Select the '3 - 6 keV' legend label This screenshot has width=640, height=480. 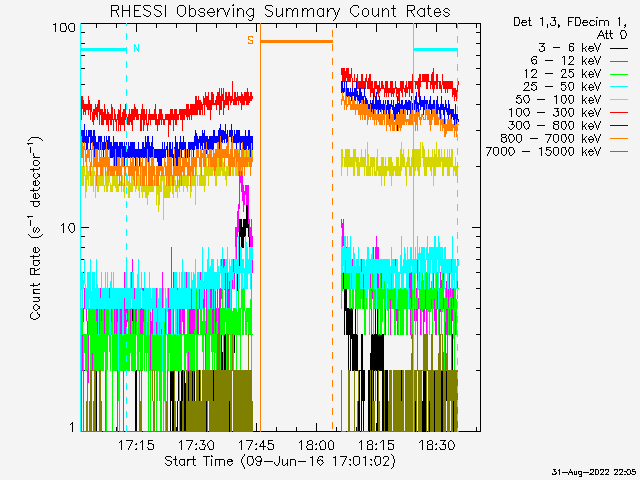click(570, 48)
